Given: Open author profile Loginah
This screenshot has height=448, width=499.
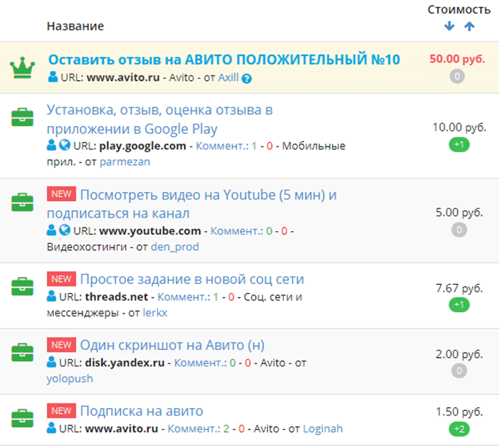Looking at the screenshot, I should tap(322, 428).
